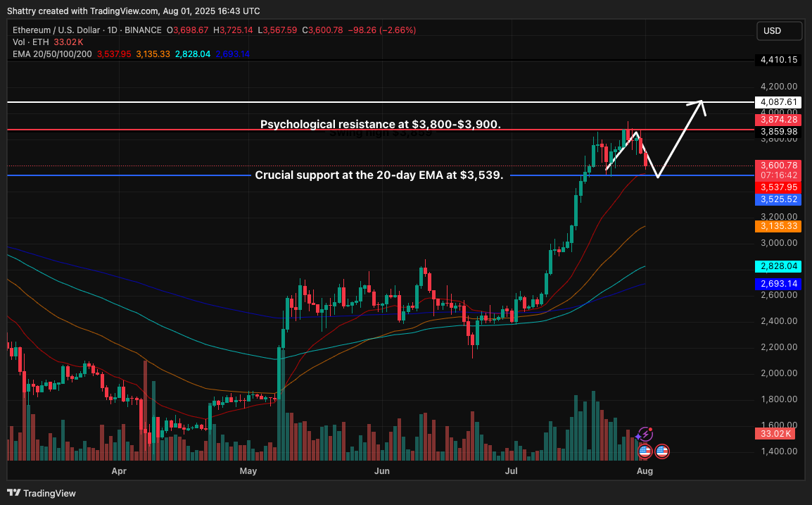Image resolution: width=812 pixels, height=505 pixels.
Task: Click the red notification dot on the events icon
Action: coord(651,430)
